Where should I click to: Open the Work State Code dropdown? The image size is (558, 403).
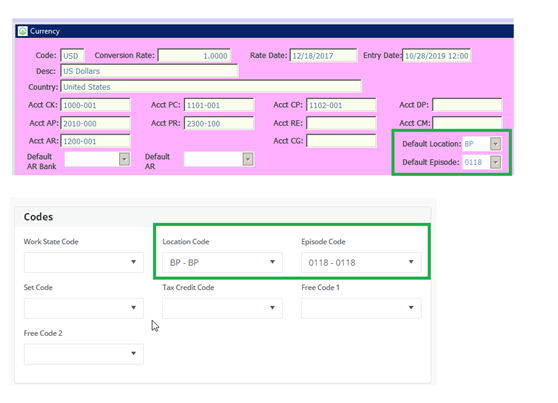point(84,262)
